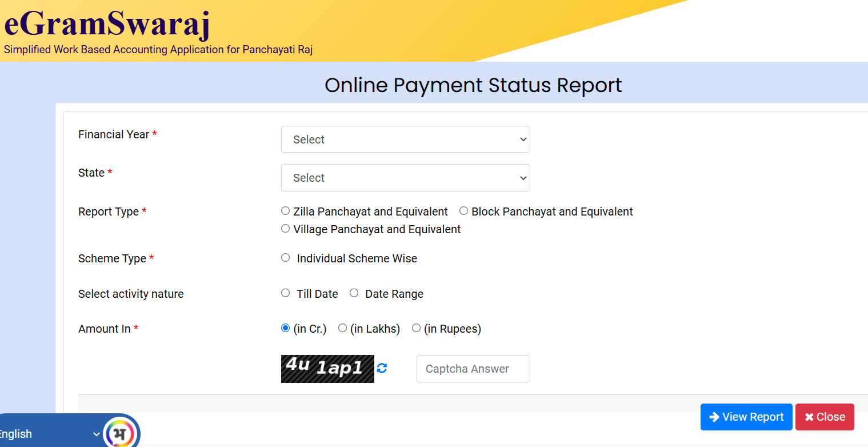Click the State field label
The width and height of the screenshot is (868, 447).
(x=91, y=173)
